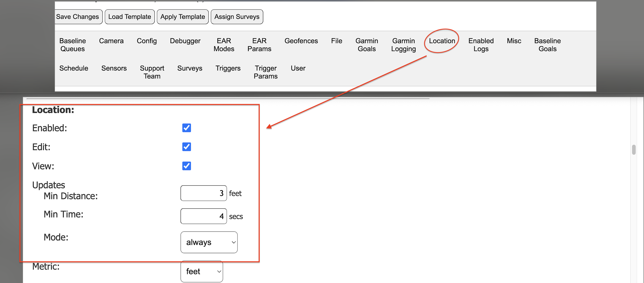Screen dimensions: 644x283
Task: Select the circled Location tab
Action: click(x=442, y=41)
